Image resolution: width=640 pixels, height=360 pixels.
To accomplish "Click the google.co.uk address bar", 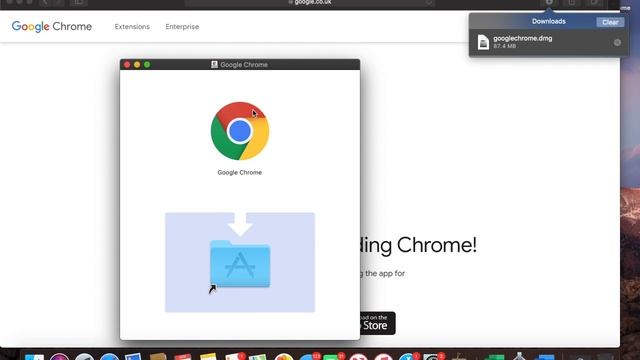I will [x=310, y=2].
